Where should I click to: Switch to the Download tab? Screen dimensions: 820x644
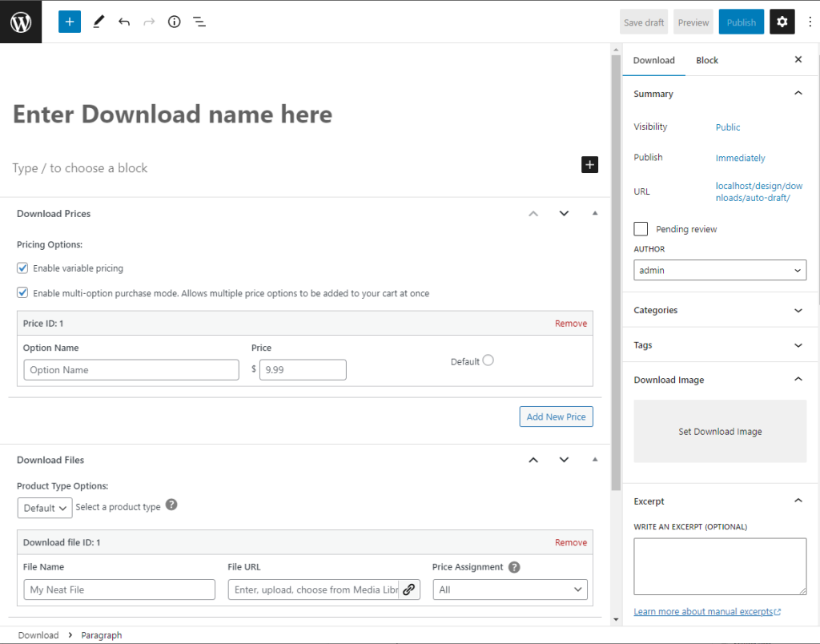coord(653,60)
